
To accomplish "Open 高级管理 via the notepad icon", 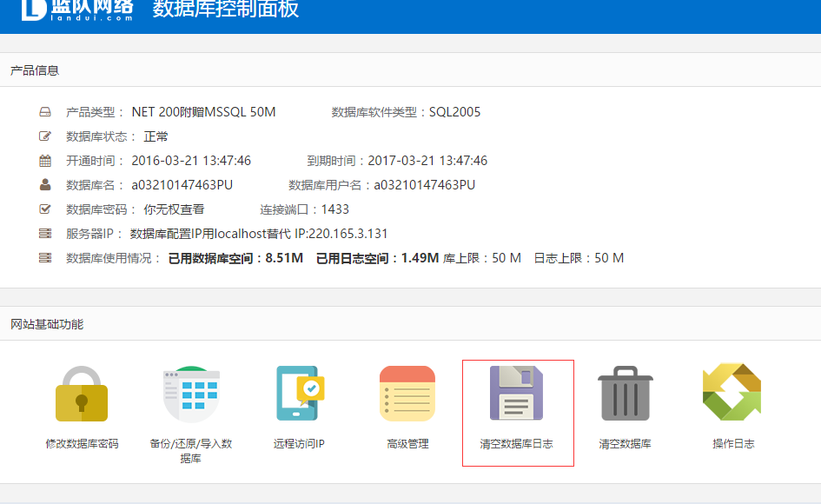I will coord(407,395).
